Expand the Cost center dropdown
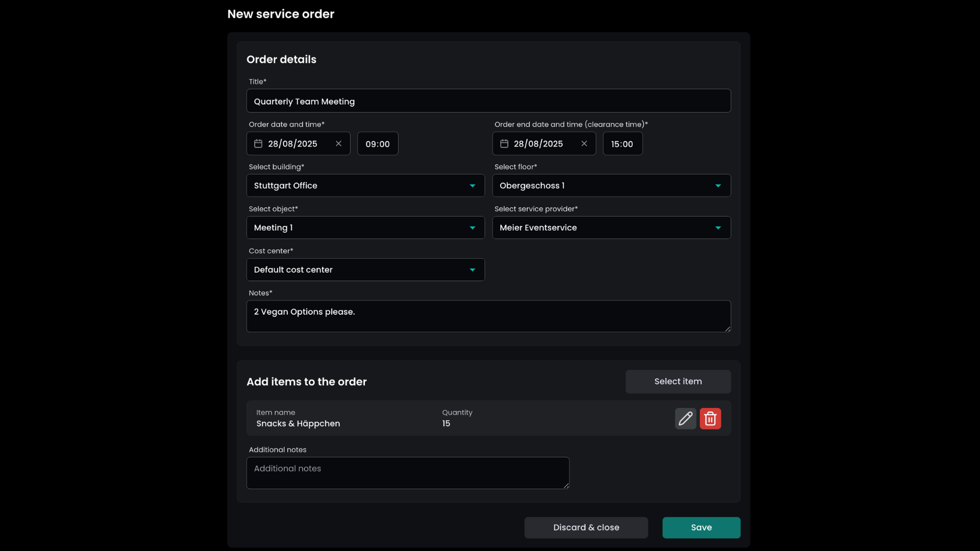 tap(365, 270)
